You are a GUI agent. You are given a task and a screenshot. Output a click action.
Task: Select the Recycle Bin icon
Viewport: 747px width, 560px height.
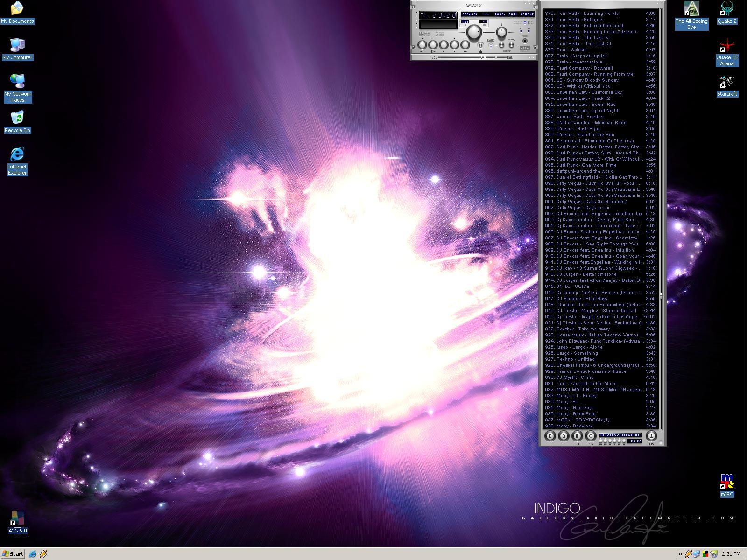(x=17, y=122)
